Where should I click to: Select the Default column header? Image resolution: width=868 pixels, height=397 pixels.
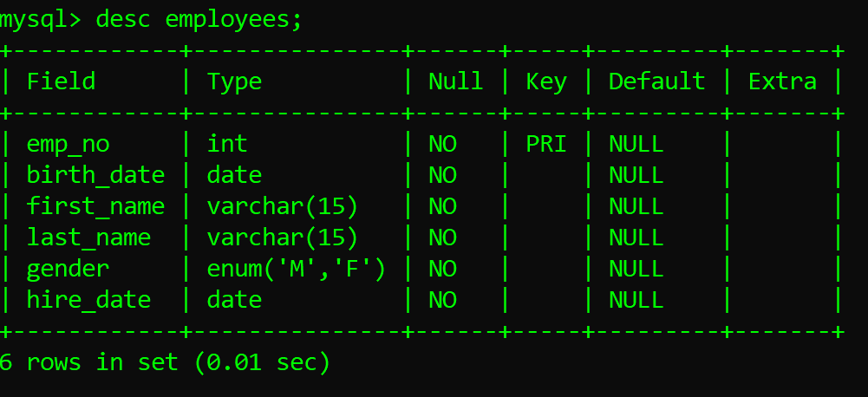point(656,81)
